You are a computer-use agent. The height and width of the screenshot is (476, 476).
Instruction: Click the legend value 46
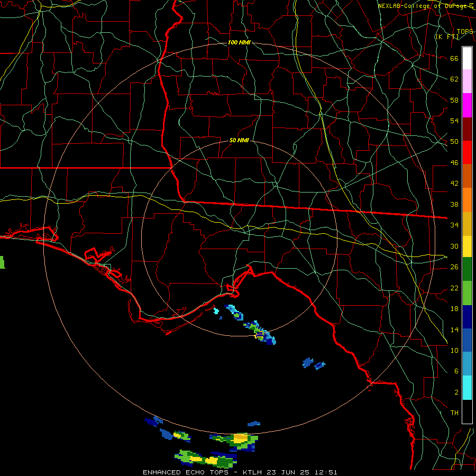coord(454,163)
